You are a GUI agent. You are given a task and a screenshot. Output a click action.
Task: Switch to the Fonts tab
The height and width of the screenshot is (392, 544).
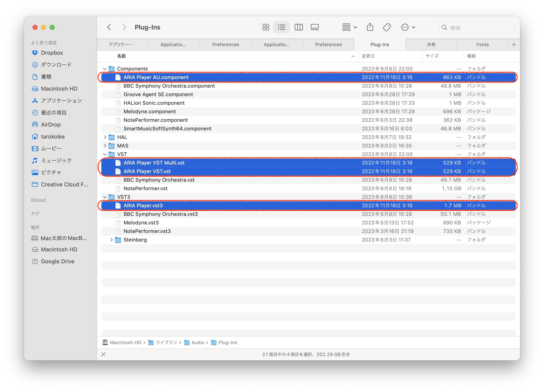[482, 45]
